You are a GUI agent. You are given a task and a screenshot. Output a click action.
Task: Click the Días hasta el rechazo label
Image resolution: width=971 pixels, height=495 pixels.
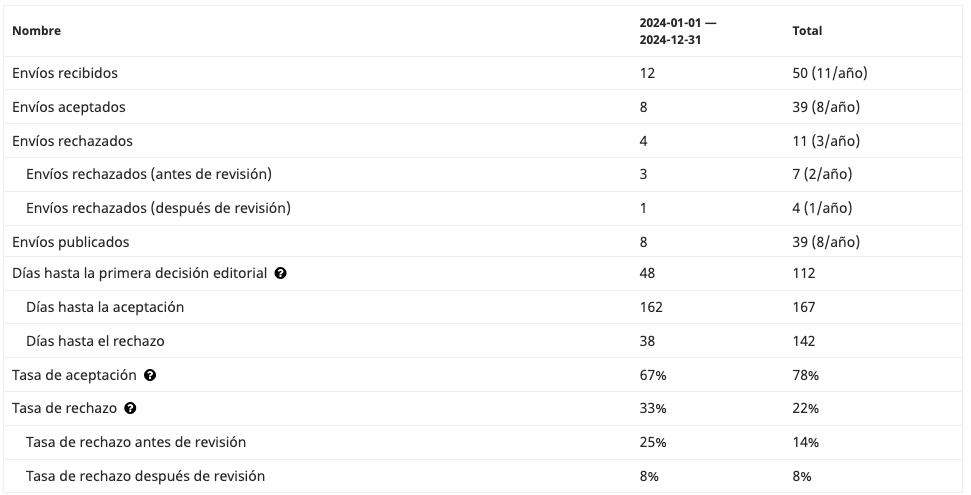(95, 341)
